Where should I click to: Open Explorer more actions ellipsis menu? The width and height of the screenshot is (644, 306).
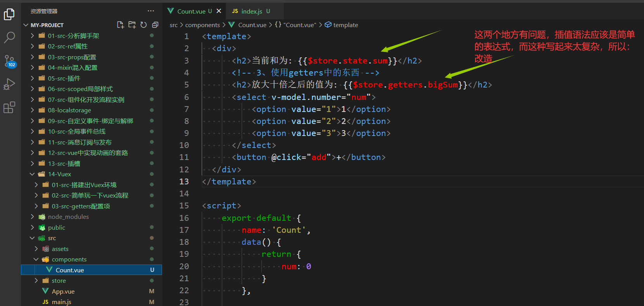151,11
